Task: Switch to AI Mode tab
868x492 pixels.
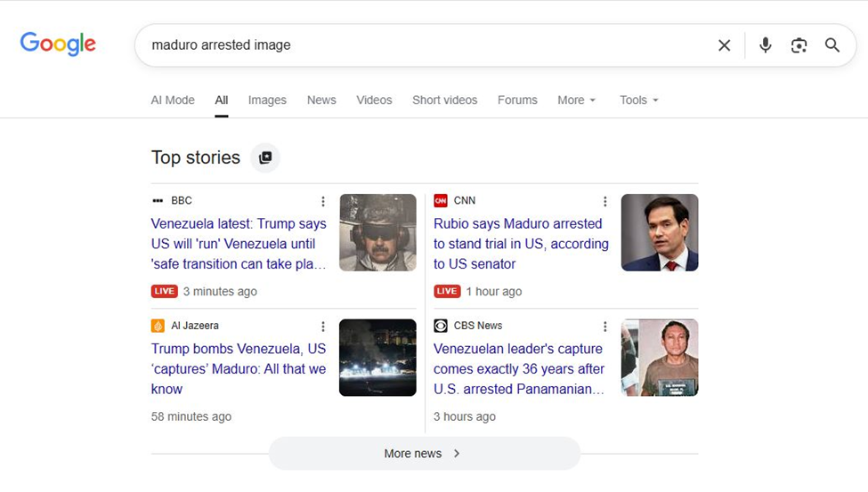Action: pyautogui.click(x=173, y=101)
